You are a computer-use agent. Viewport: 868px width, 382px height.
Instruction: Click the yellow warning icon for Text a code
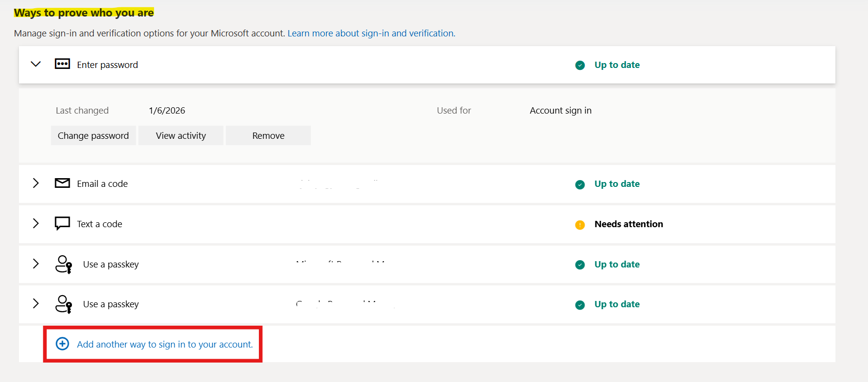click(x=580, y=225)
